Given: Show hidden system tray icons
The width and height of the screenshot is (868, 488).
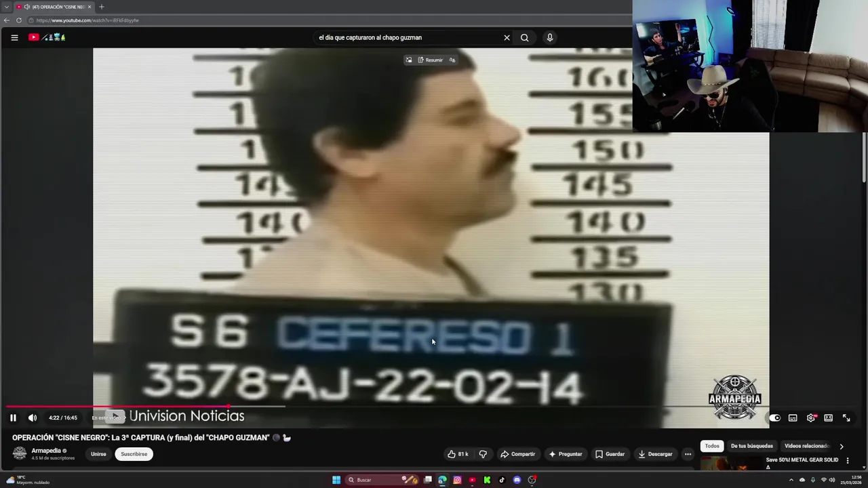Looking at the screenshot, I should point(791,480).
